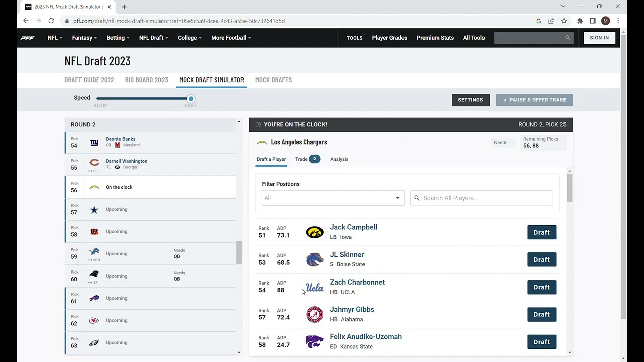644x362 pixels.
Task: Click the Kansas State logo beside Felix Anudike-Uzomah
Action: coord(314,342)
